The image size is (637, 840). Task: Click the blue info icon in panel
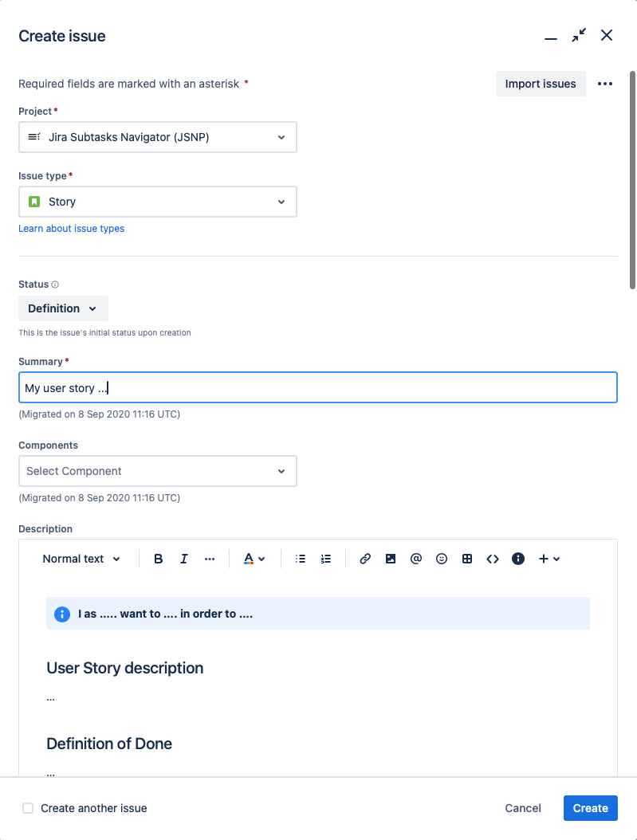point(62,614)
